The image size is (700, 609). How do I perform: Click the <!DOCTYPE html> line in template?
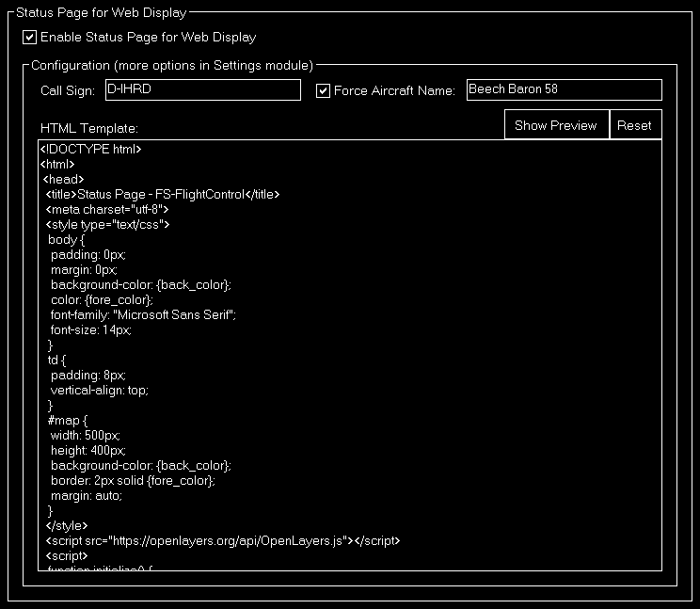(x=90, y=149)
